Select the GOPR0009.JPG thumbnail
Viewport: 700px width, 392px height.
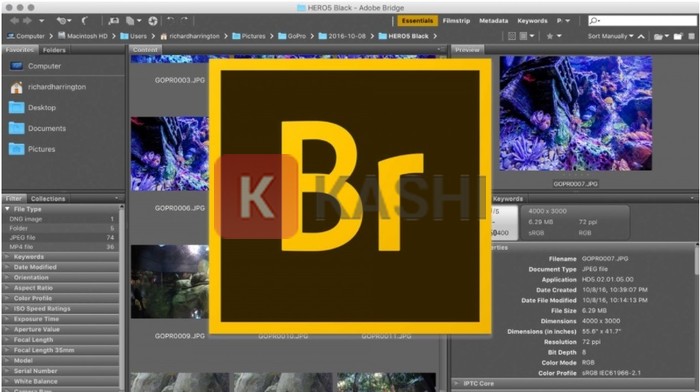(x=170, y=282)
